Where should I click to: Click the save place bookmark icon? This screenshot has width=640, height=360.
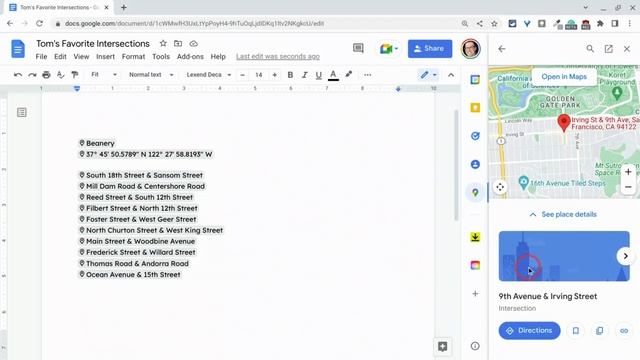[576, 331]
